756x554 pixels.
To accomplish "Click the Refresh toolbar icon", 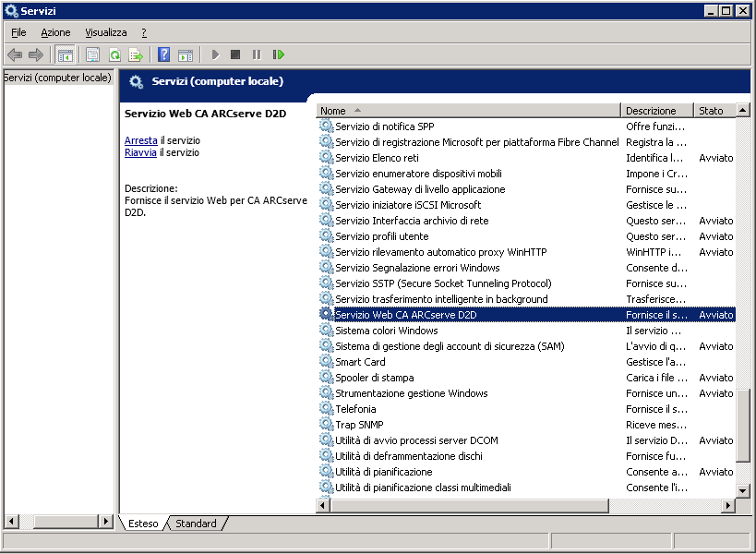I will (114, 55).
